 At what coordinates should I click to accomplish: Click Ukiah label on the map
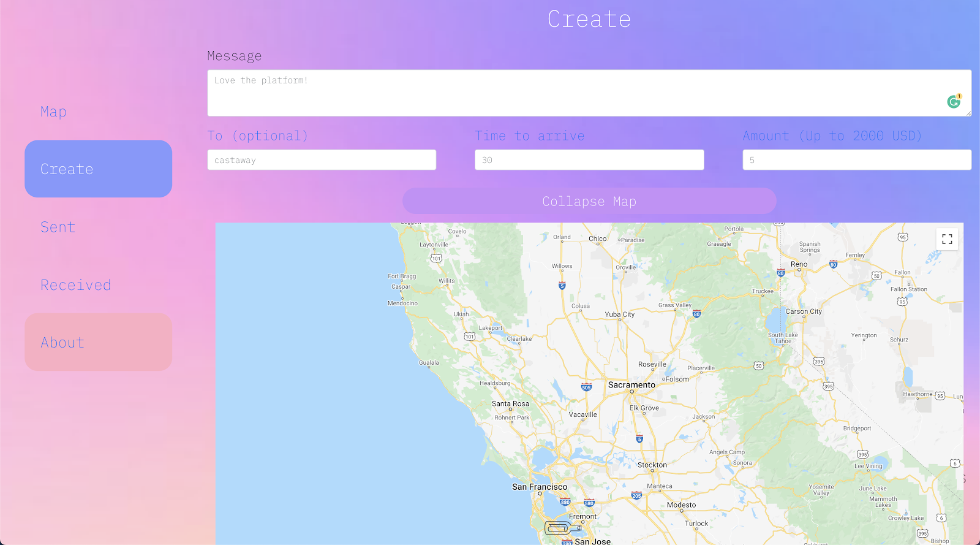point(461,314)
